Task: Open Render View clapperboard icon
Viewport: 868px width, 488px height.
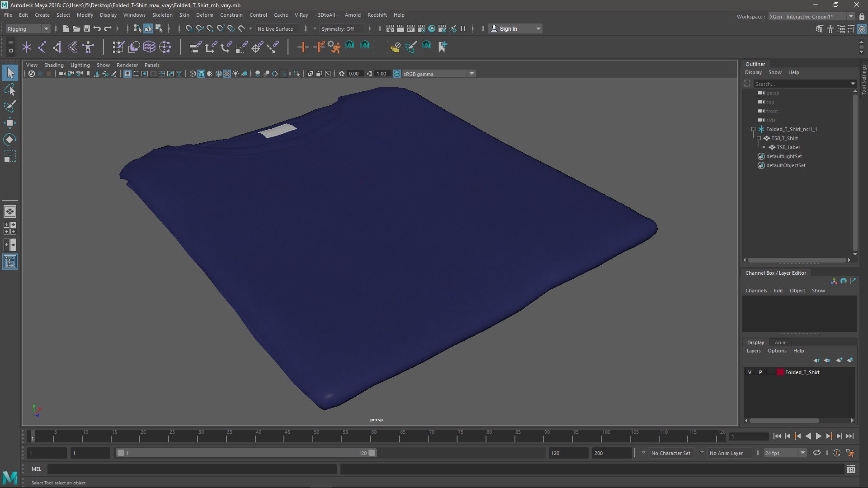Action: coord(390,28)
